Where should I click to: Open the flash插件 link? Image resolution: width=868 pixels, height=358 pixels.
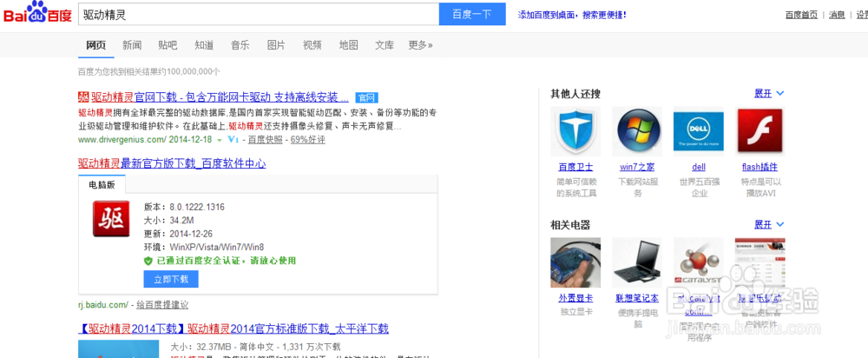pos(759,167)
